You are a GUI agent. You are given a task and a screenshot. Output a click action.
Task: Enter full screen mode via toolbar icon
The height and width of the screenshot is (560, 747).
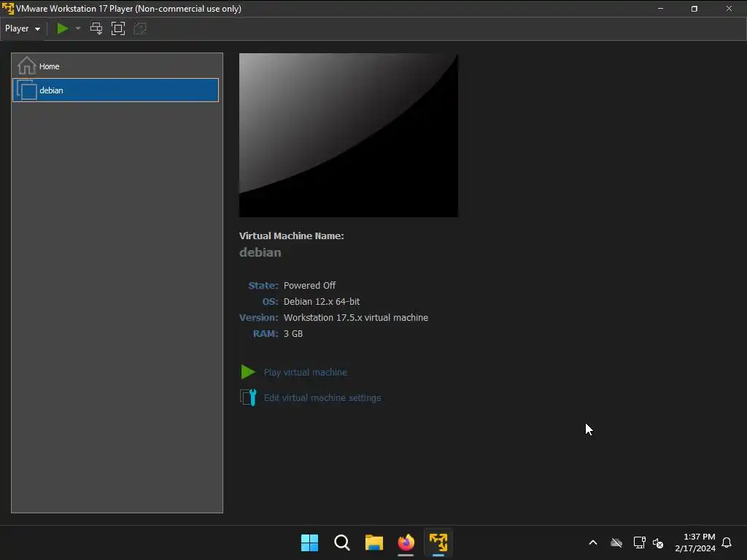point(118,28)
